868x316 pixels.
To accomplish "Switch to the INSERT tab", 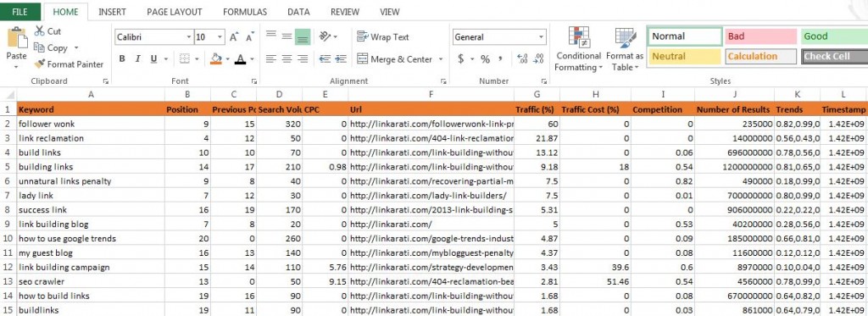I will point(112,12).
